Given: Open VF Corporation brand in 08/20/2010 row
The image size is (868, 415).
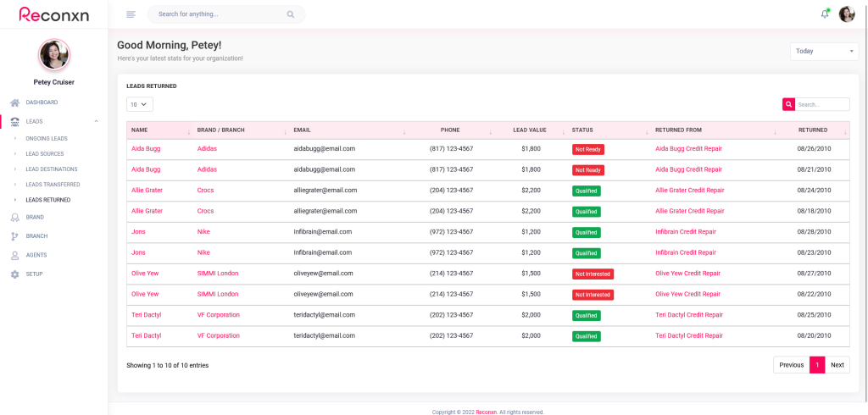Looking at the screenshot, I should click(218, 336).
